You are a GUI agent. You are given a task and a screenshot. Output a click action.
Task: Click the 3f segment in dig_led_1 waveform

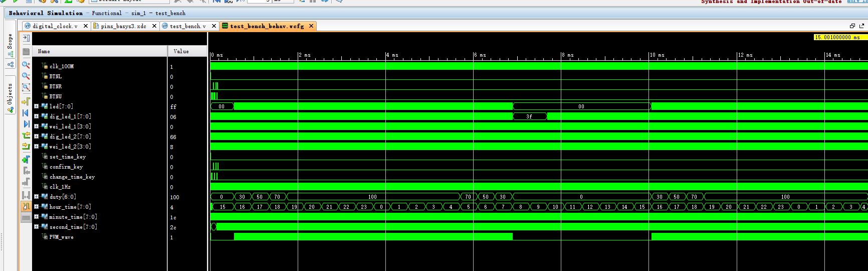tap(530, 116)
